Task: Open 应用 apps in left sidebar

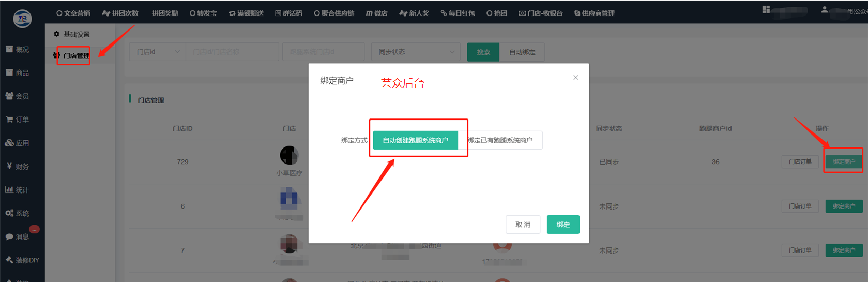Action: (x=18, y=143)
